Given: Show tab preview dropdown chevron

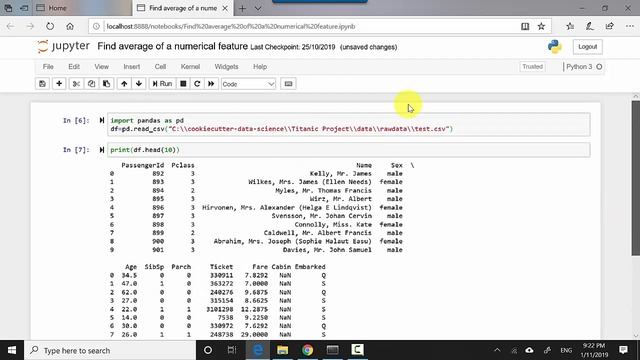Looking at the screenshot, I should pyautogui.click(x=258, y=8).
